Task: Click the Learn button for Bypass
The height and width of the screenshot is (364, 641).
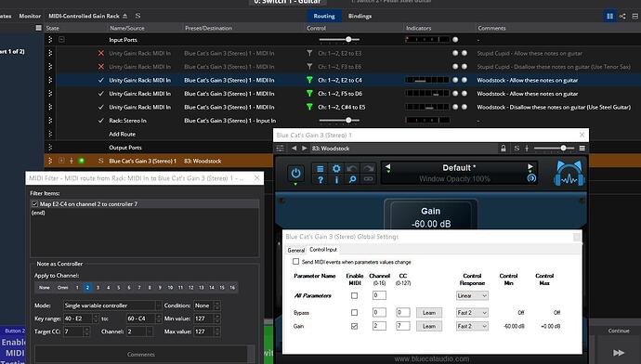Action: (429, 313)
